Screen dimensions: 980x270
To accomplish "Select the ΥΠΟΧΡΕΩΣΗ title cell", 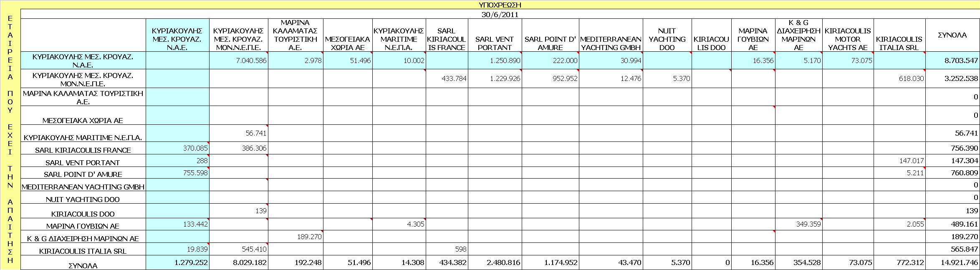I will 500,5.
